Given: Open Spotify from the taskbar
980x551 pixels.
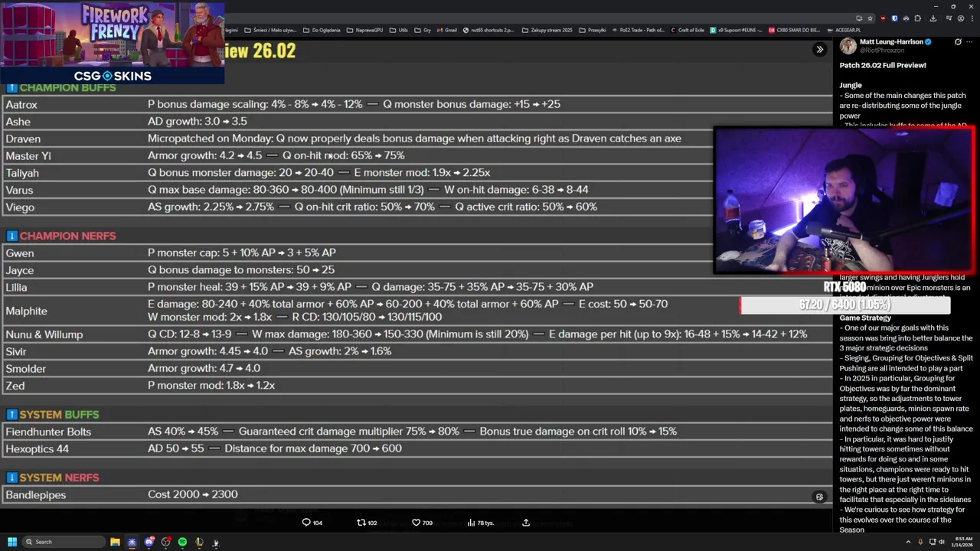Looking at the screenshot, I should coord(182,542).
